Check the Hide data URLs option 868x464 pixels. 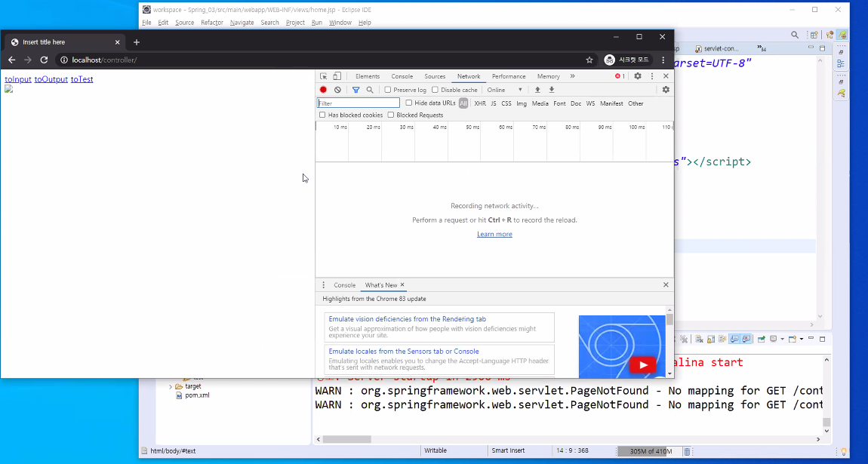coord(408,103)
